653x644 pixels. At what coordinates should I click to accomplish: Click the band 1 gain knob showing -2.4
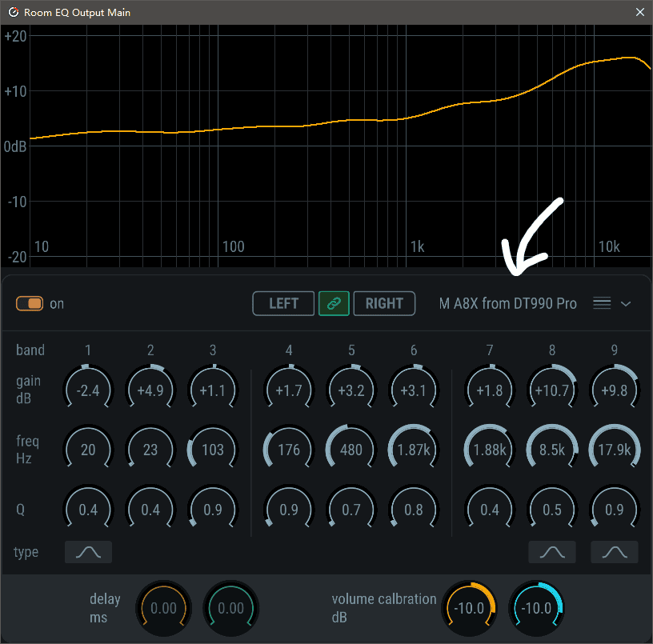point(88,390)
